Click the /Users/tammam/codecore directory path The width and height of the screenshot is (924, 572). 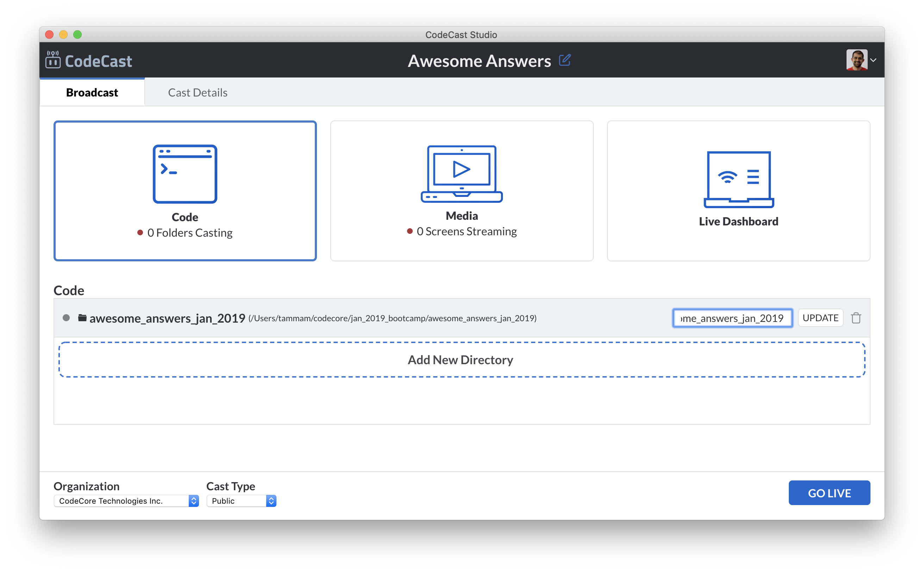coord(392,318)
